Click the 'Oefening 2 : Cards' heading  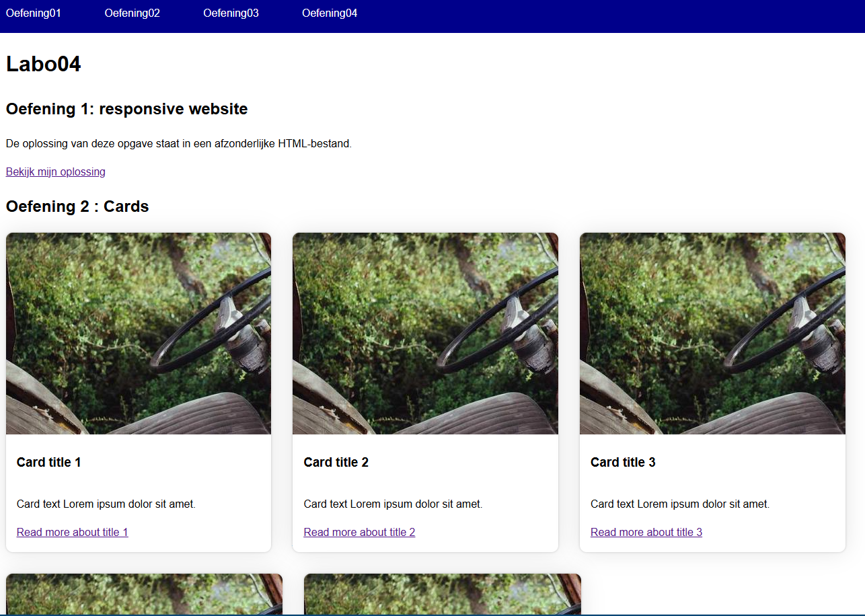77,206
